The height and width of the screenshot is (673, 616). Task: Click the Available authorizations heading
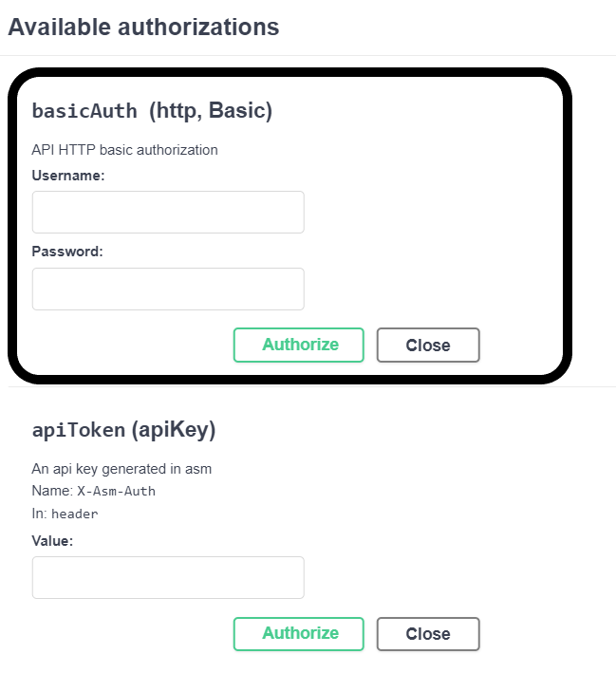(143, 27)
